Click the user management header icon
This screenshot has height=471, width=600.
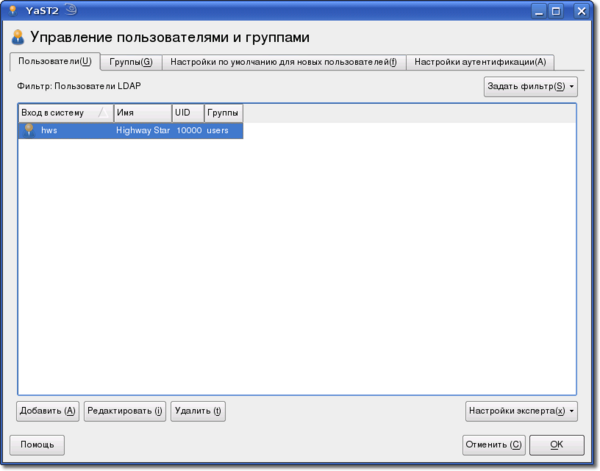pyautogui.click(x=17, y=37)
